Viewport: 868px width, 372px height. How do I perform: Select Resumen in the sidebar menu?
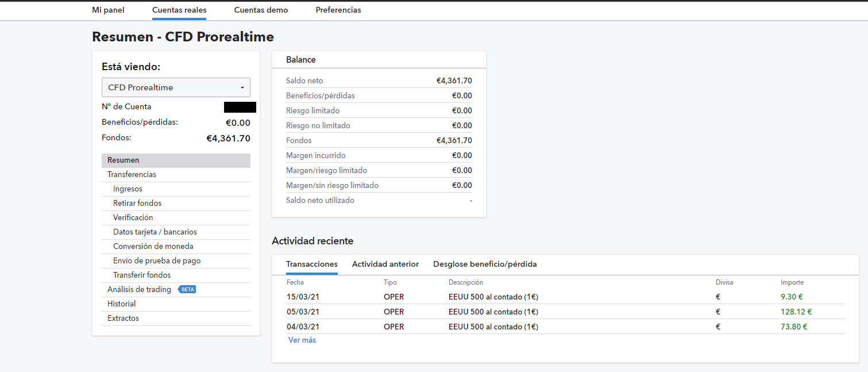point(124,160)
